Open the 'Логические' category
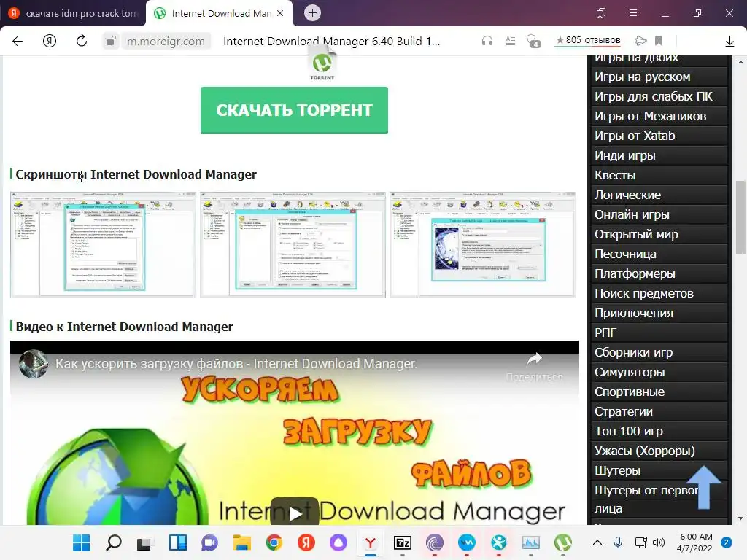 659,195
